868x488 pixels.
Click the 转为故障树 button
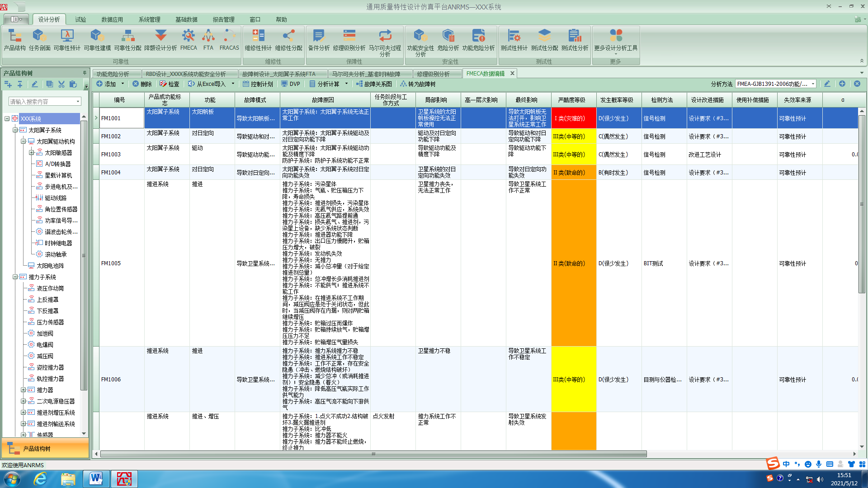tap(418, 84)
